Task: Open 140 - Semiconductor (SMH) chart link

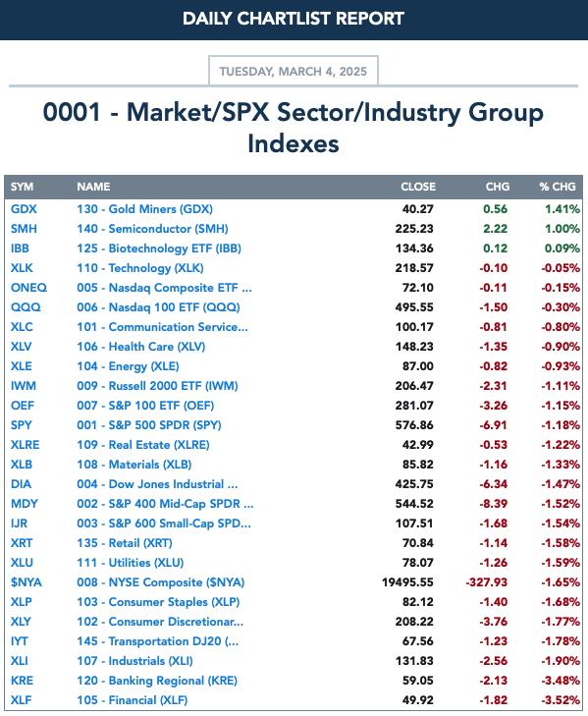Action: [x=152, y=229]
